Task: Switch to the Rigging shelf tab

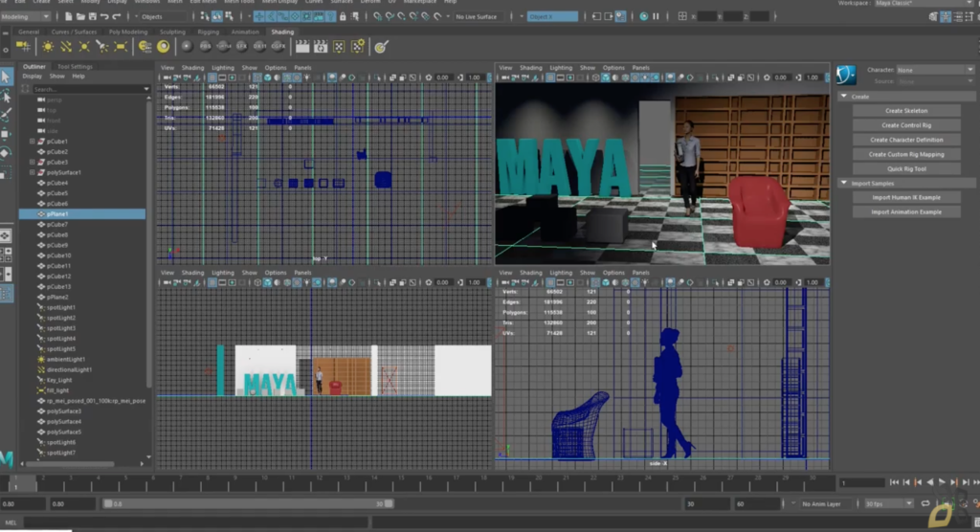Action: point(208,32)
